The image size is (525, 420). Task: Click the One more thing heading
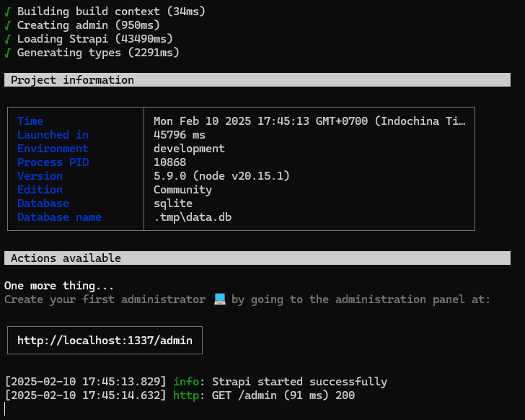[x=59, y=286]
